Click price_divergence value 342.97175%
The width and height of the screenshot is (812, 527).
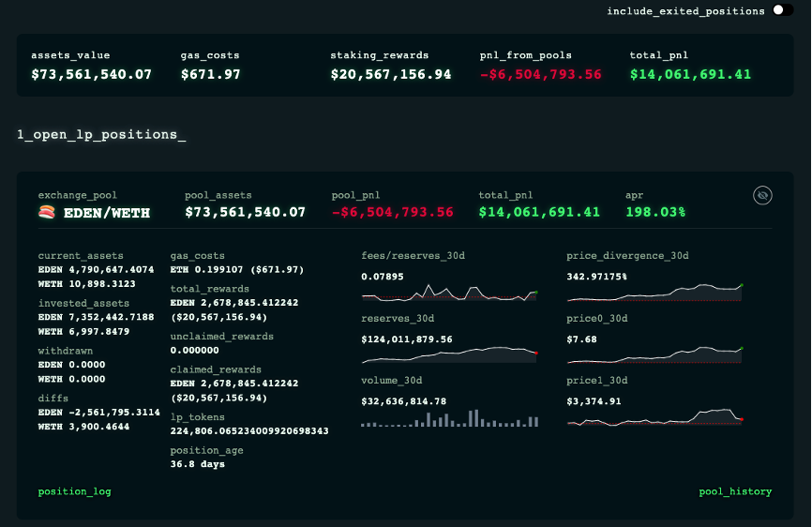(x=596, y=277)
